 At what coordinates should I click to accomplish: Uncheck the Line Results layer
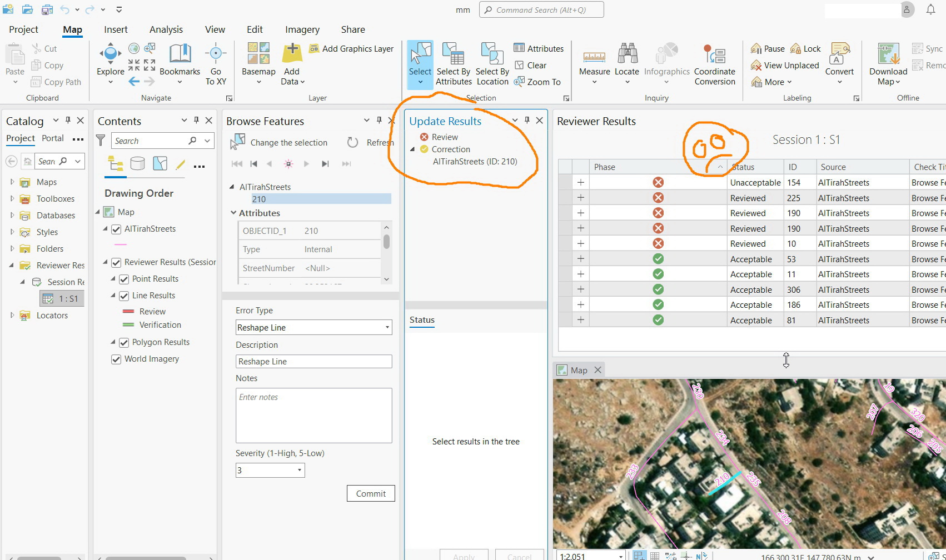123,296
